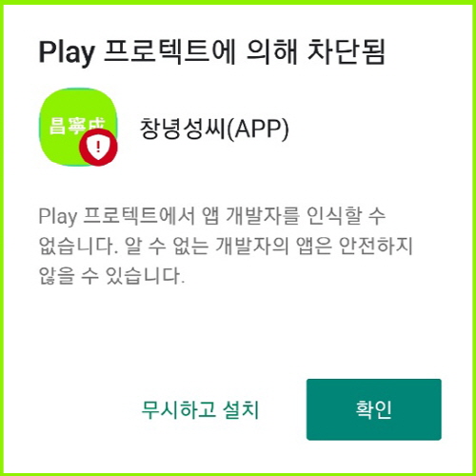Click the lime green border of the dialog
The image size is (476, 476).
238,2
